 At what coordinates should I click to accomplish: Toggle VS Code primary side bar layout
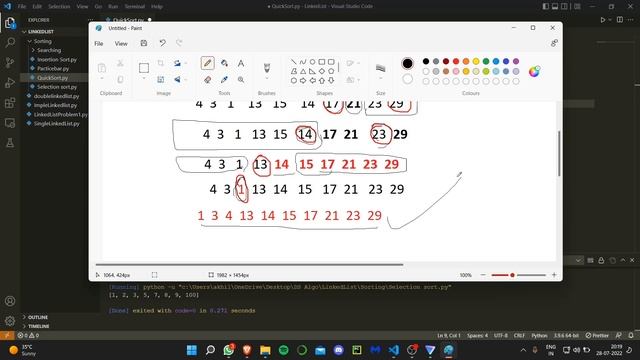click(546, 7)
